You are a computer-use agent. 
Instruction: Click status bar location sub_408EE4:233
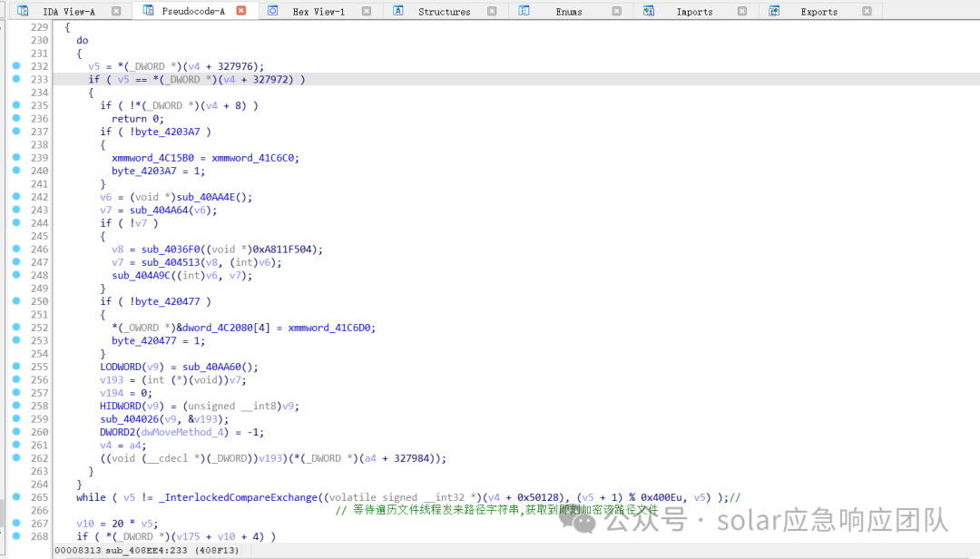click(146, 550)
